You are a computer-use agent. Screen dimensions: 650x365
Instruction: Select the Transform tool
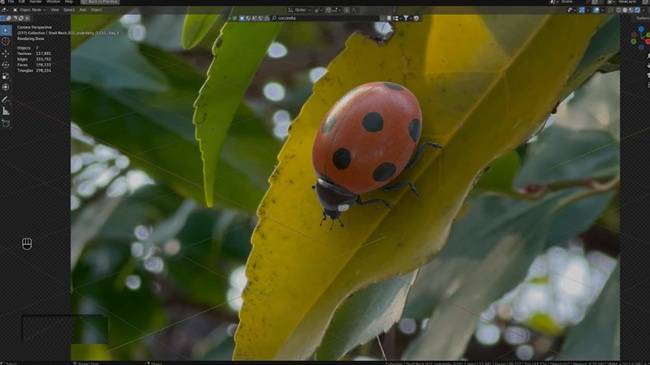click(x=5, y=87)
